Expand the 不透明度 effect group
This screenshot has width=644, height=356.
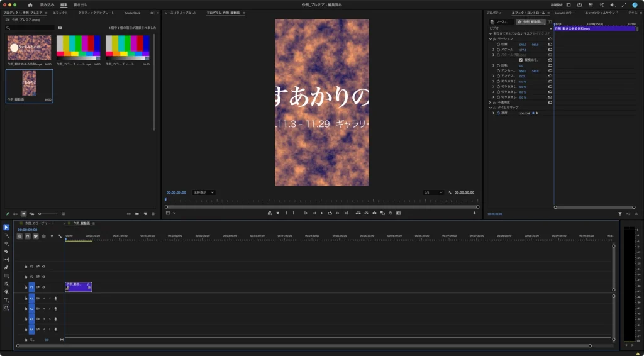click(x=491, y=103)
